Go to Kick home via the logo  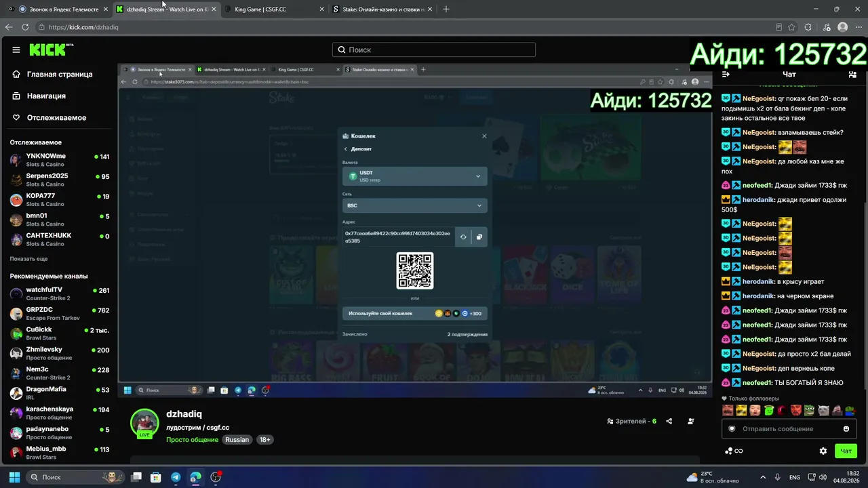52,49
